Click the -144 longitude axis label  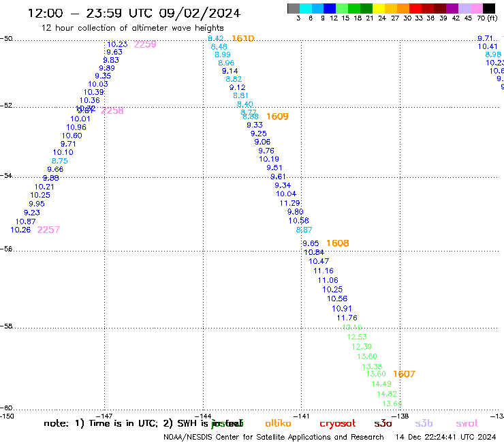[x=203, y=416]
